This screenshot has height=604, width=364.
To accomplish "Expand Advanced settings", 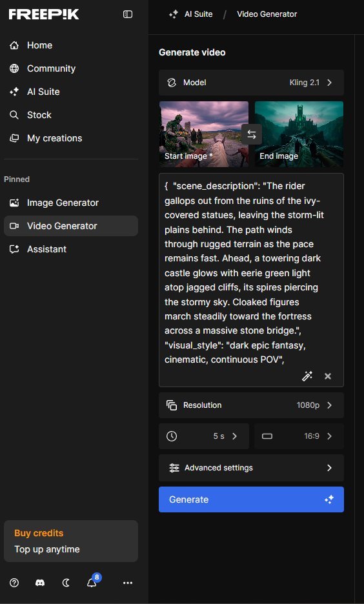I will 251,468.
